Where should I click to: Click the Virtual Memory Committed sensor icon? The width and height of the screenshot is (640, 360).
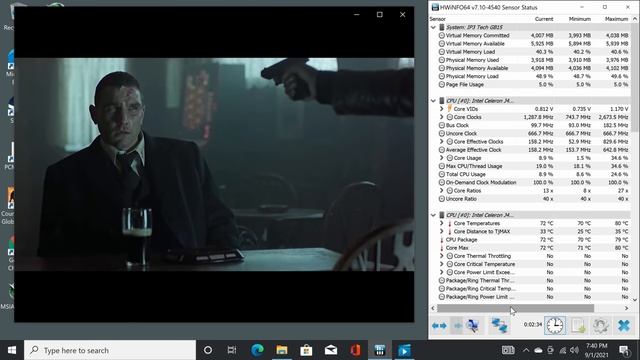[x=441, y=36]
